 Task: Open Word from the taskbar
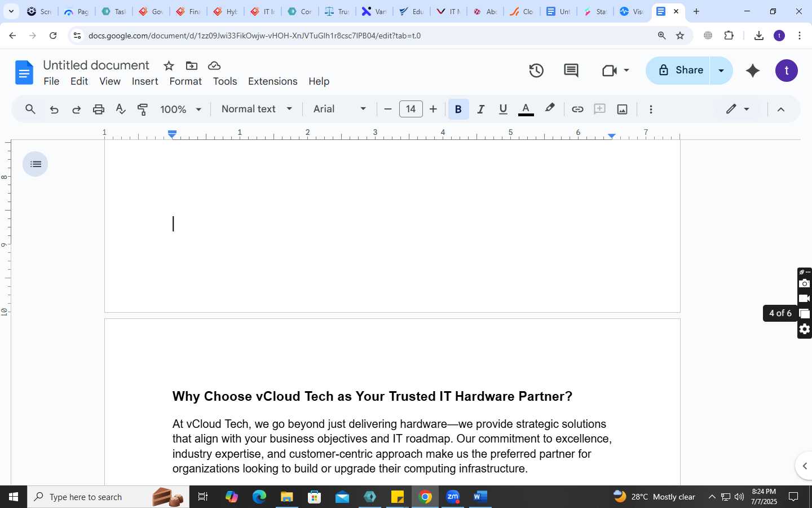[x=480, y=497]
